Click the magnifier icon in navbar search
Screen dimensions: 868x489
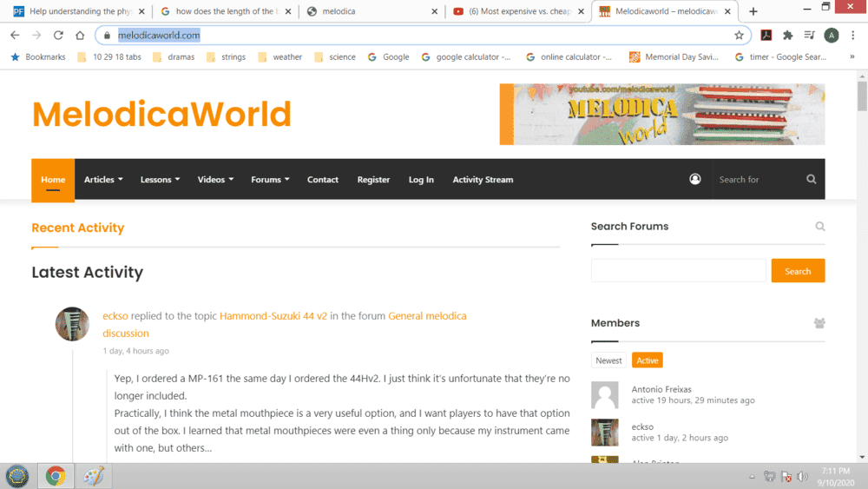811,179
